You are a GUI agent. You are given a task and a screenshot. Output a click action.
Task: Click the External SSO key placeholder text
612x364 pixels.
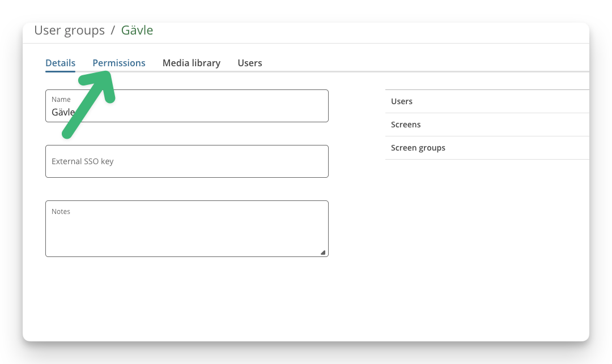[82, 161]
